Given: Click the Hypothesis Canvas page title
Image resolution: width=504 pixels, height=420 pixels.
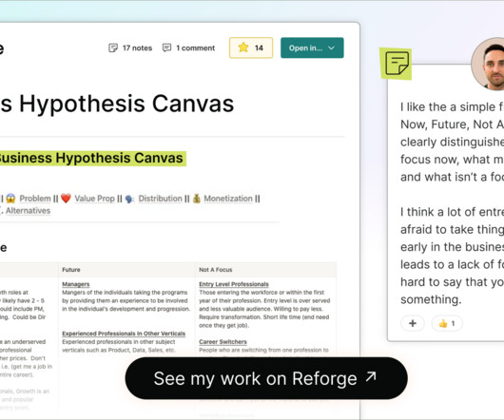Looking at the screenshot, I should (x=117, y=104).
